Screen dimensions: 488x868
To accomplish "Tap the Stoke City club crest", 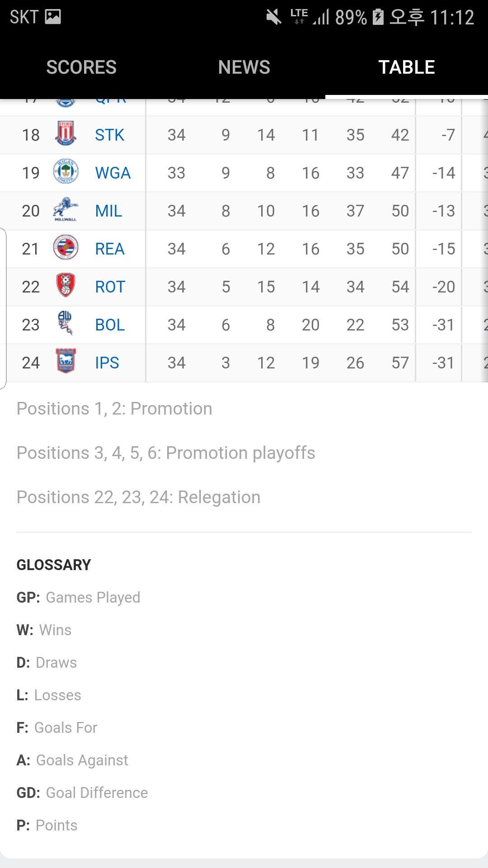I will point(66,134).
